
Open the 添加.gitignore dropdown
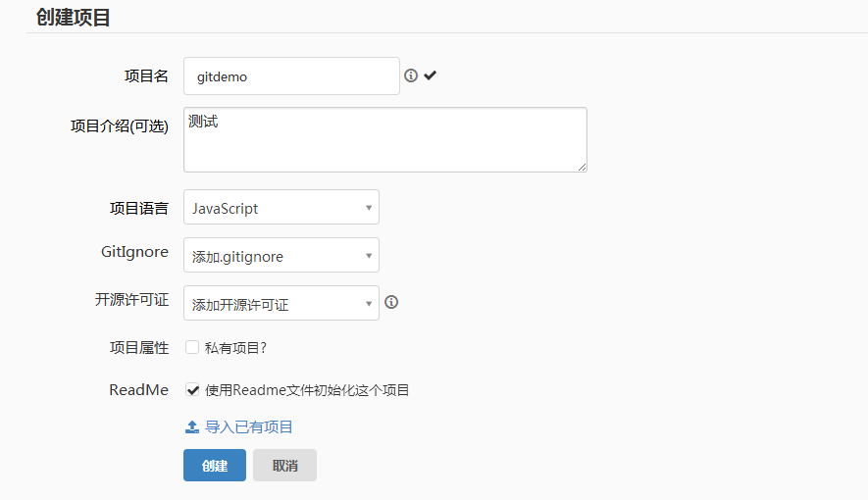(281, 256)
